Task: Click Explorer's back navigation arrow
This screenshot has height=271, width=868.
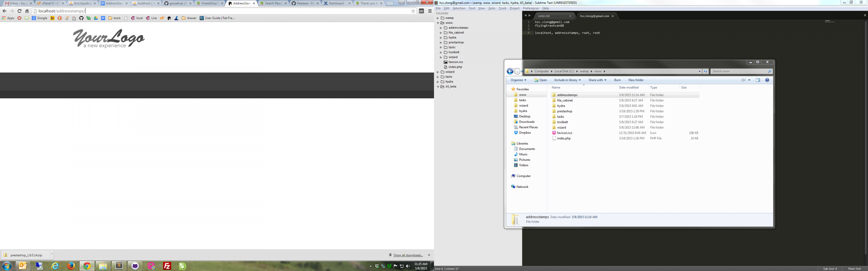Action: (510, 71)
